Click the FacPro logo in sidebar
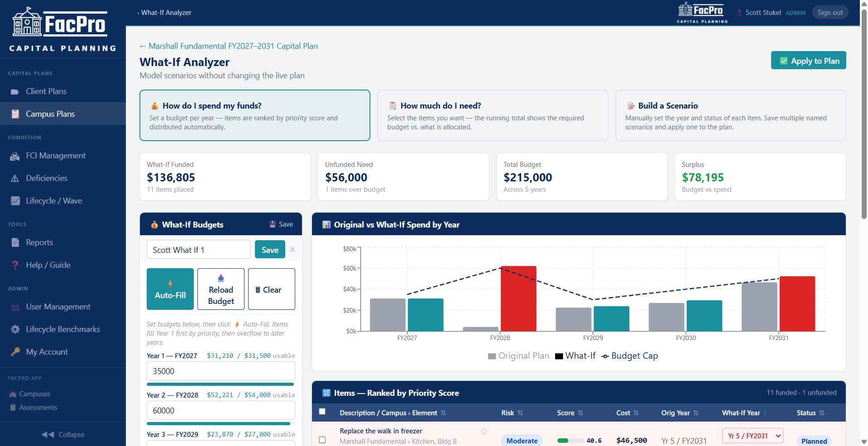 coord(63,29)
